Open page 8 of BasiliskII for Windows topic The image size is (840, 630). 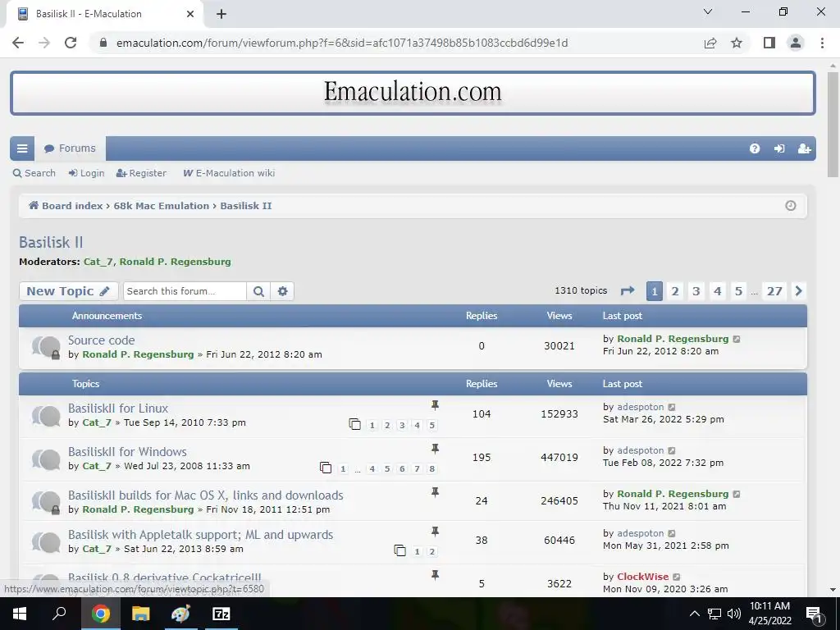pyautogui.click(x=431, y=468)
